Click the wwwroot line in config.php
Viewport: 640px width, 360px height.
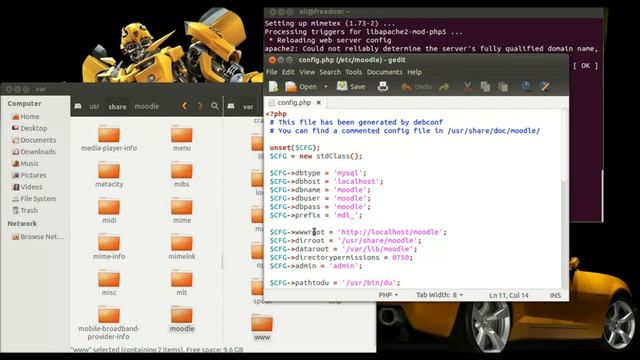pos(358,232)
